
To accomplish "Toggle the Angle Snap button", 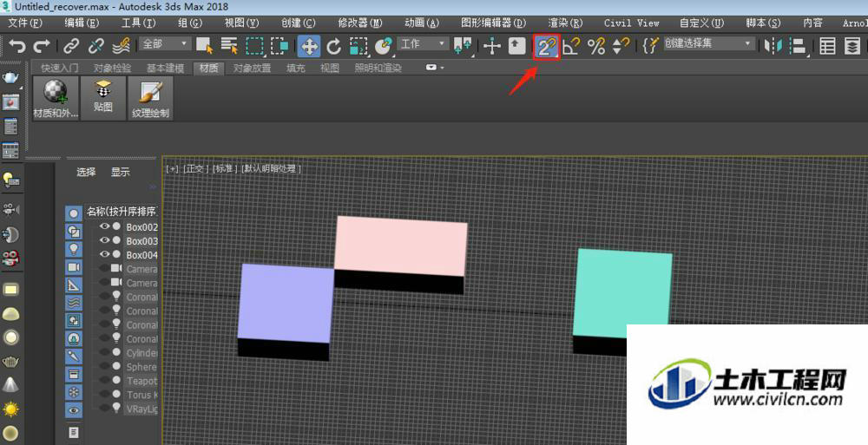I will (571, 47).
